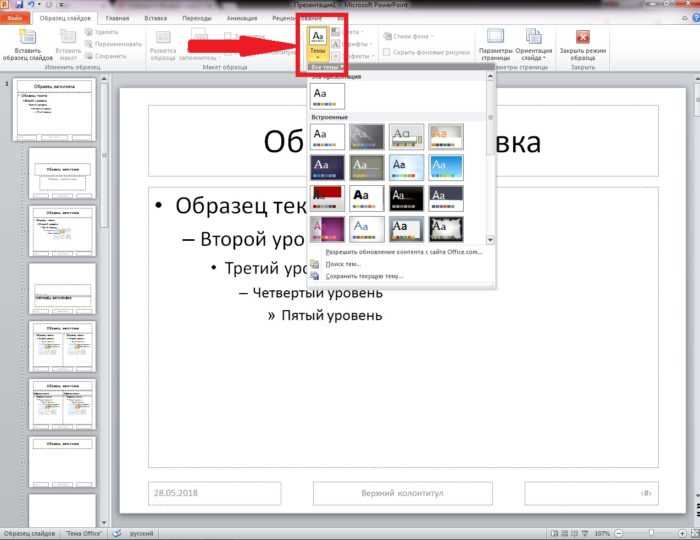Switch to Normal view icon in status bar
This screenshot has height=540, width=700.
tap(554, 533)
